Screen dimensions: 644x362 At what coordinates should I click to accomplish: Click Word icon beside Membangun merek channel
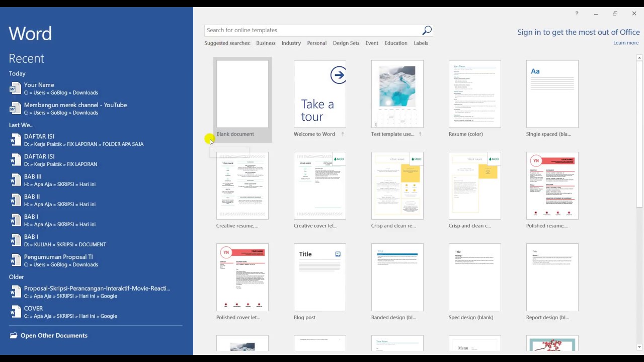(15, 109)
